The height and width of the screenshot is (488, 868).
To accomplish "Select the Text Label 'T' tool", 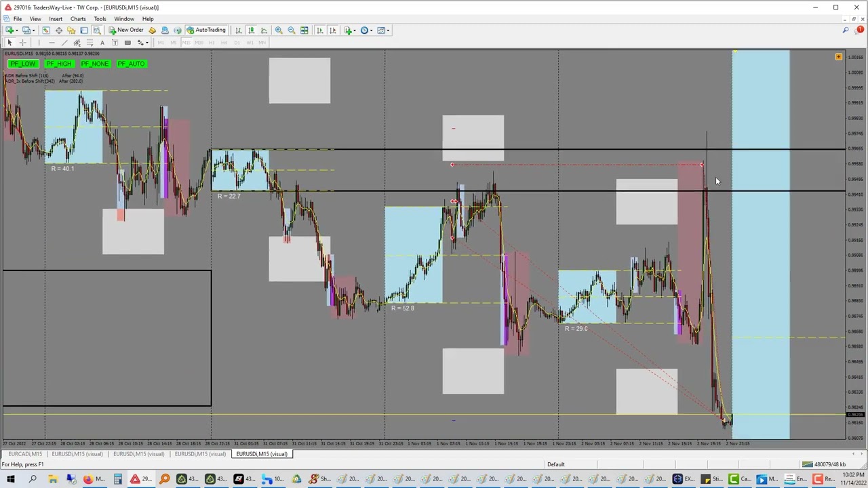I will 115,42.
